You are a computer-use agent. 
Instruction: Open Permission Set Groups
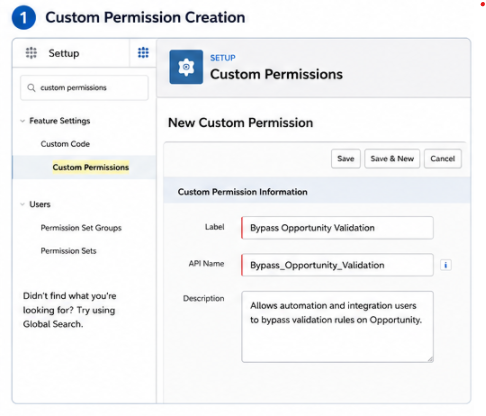[81, 228]
